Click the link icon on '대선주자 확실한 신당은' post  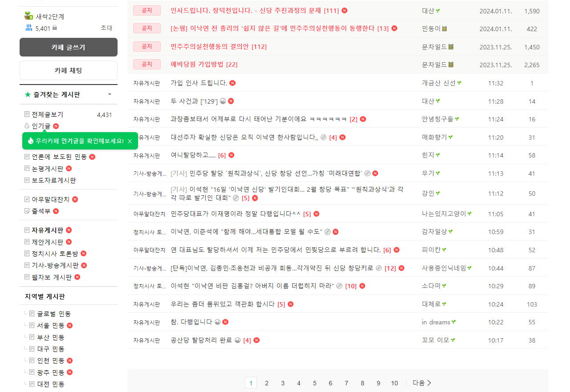pos(323,137)
